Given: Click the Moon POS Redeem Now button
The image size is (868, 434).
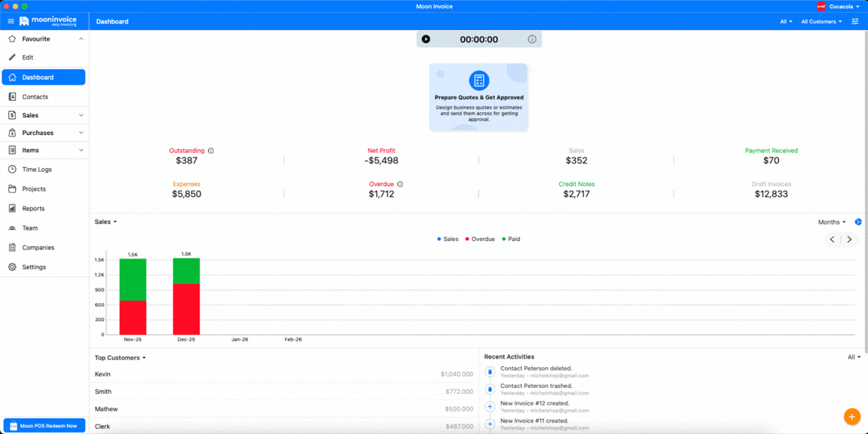Looking at the screenshot, I should coord(44,425).
